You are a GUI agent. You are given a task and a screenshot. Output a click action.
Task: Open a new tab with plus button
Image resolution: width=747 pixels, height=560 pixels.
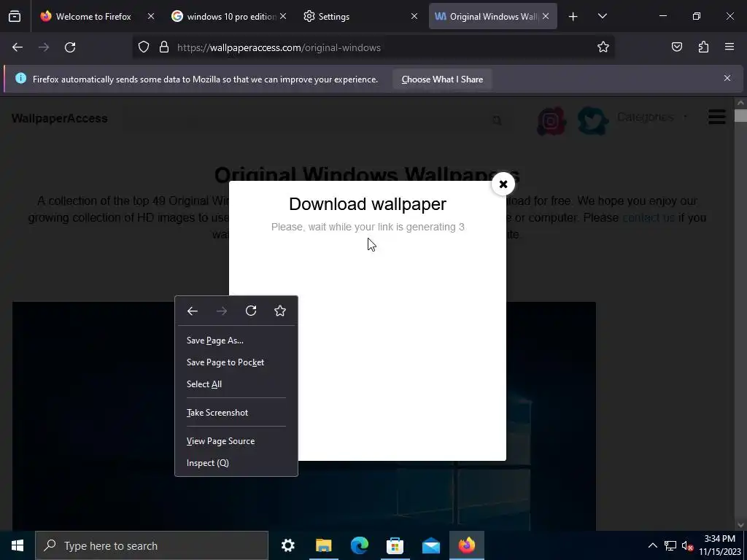click(x=573, y=17)
